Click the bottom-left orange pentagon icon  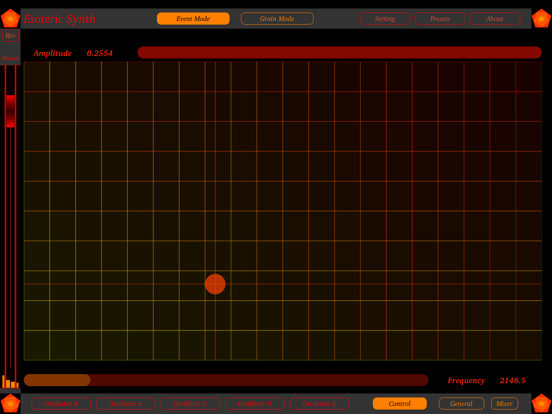11,403
